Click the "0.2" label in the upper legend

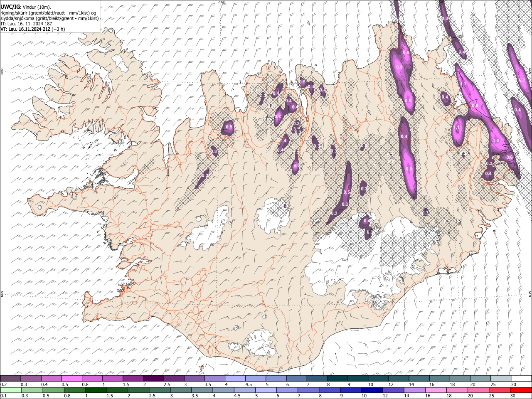pyautogui.click(x=3, y=384)
